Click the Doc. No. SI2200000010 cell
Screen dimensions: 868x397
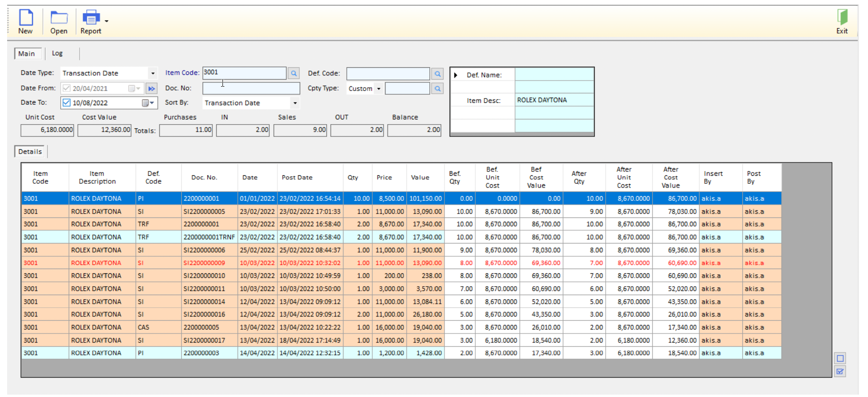(x=209, y=276)
